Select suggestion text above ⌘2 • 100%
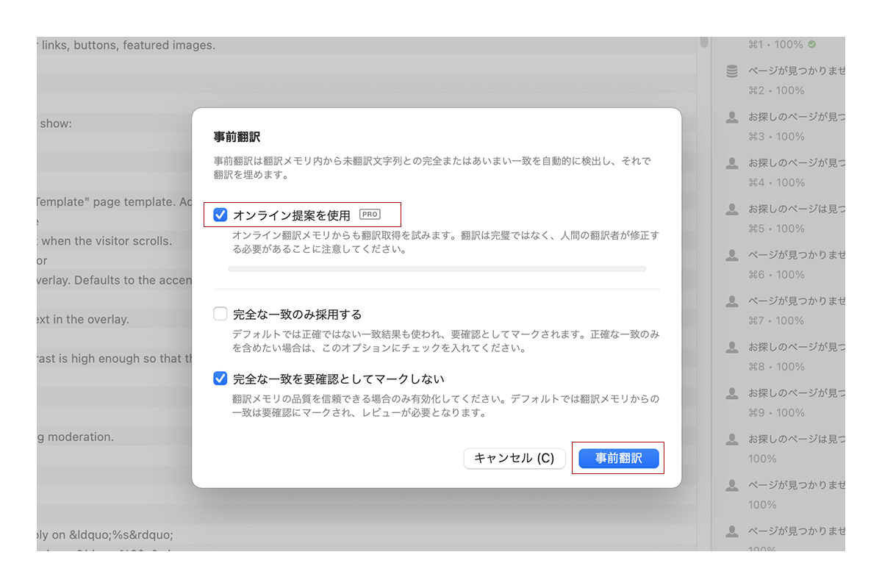Image resolution: width=882 pixels, height=588 pixels. click(x=797, y=71)
